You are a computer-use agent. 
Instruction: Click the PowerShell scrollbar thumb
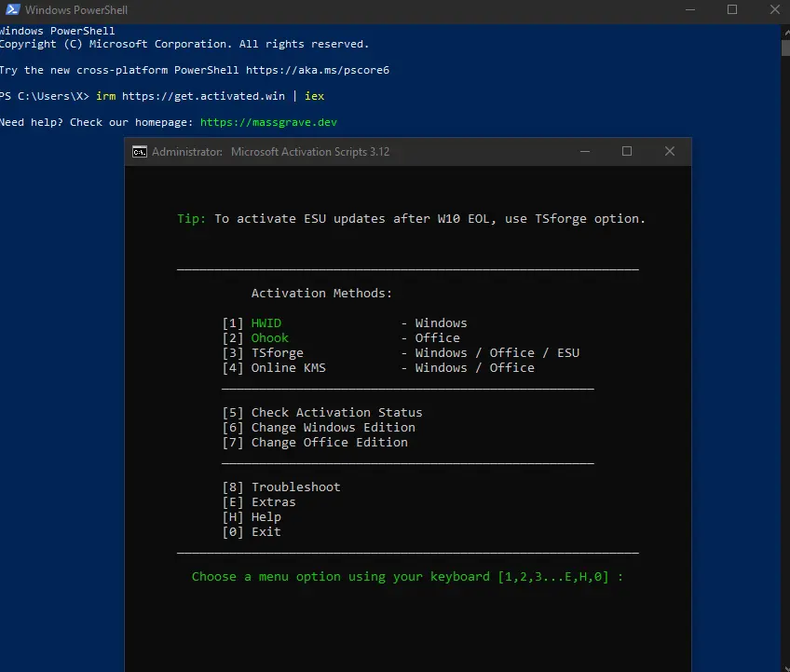coord(785,48)
